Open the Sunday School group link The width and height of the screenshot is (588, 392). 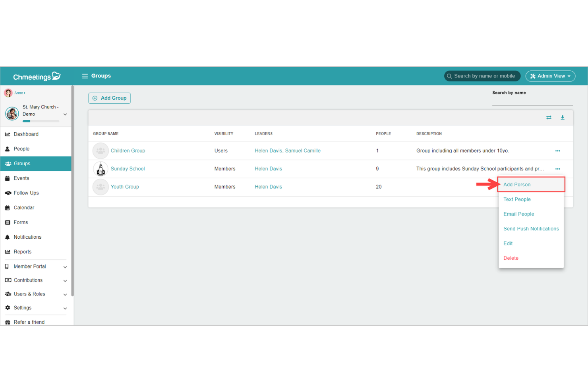click(128, 168)
